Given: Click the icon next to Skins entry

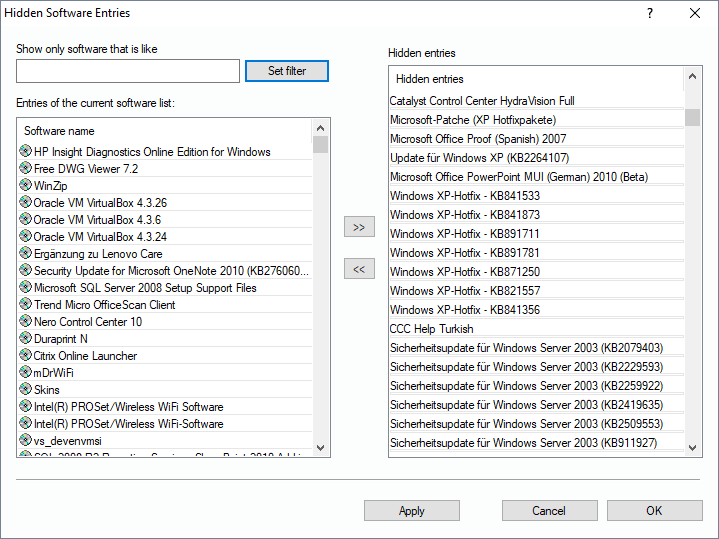Looking at the screenshot, I should (x=25, y=389).
